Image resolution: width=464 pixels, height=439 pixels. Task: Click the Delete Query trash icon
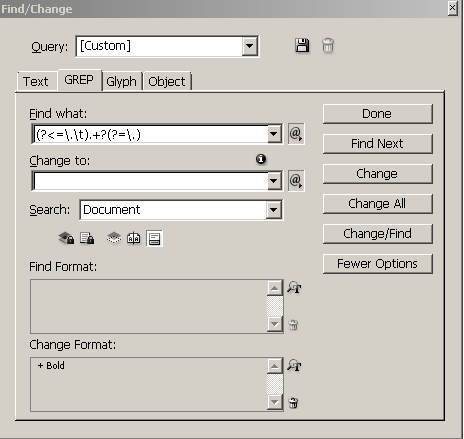[x=328, y=46]
